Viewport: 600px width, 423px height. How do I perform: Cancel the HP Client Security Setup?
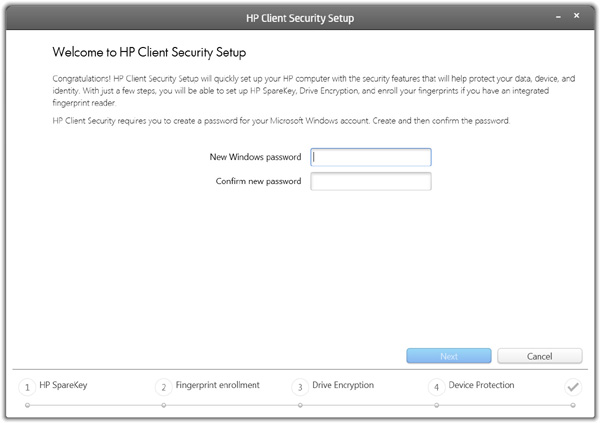[539, 356]
